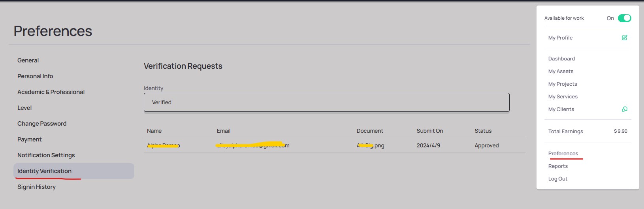This screenshot has width=644, height=209.
Task: Go to Personal Info settings
Action: [x=35, y=76]
